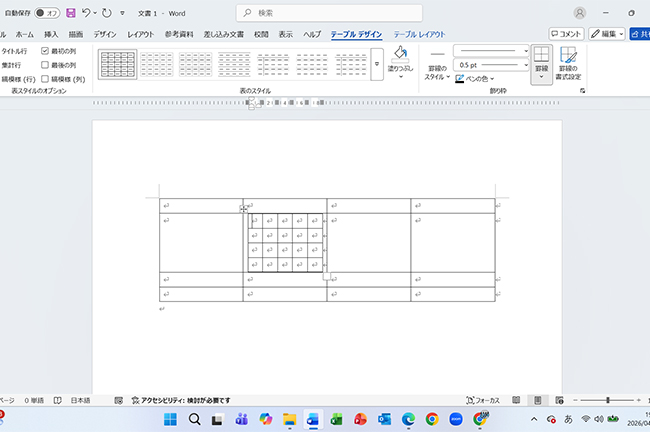Image resolution: width=650 pixels, height=432 pixels.
Task: Click the zoom slider in status bar
Action: coord(607,400)
